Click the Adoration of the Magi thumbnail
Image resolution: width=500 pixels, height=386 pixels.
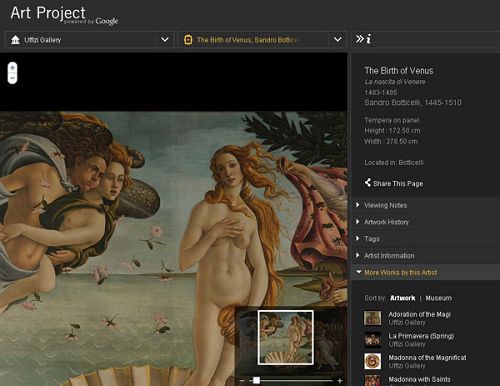point(372,318)
